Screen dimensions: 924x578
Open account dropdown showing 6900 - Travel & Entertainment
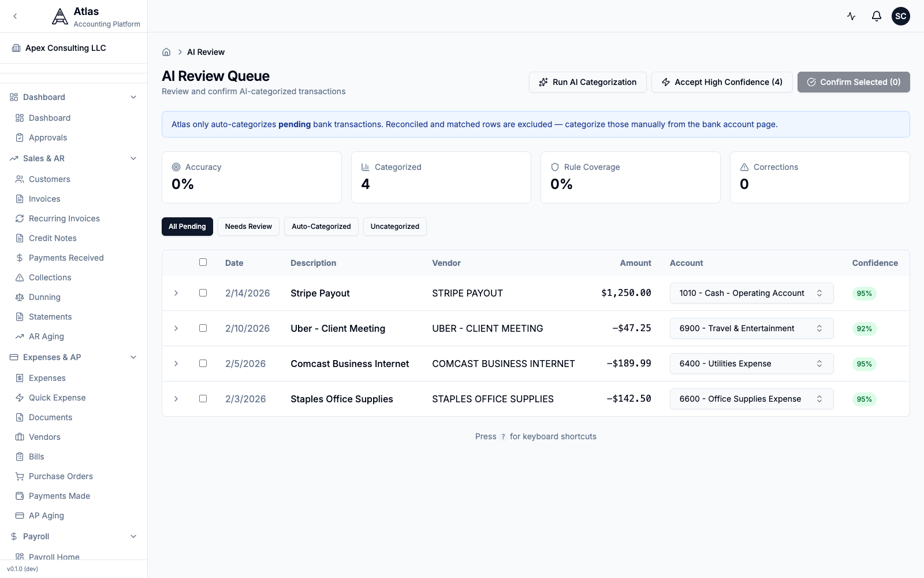751,328
